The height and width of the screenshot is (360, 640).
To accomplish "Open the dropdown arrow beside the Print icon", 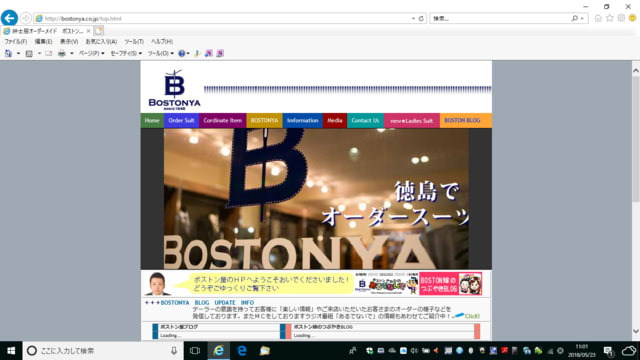I will point(71,53).
